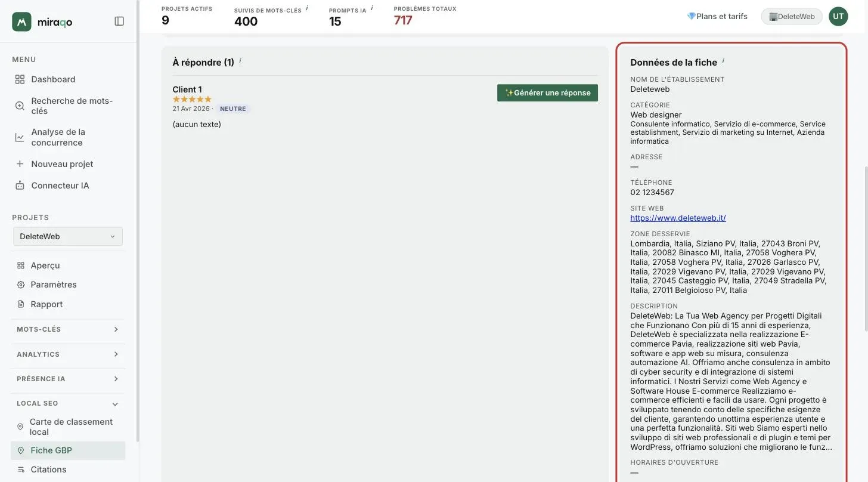
Task: Click the info icon beside À répondre (1)
Action: [x=240, y=61]
